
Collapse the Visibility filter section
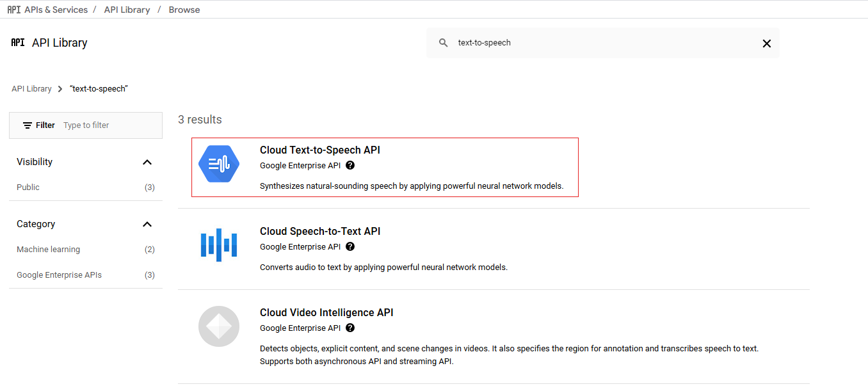tap(147, 162)
